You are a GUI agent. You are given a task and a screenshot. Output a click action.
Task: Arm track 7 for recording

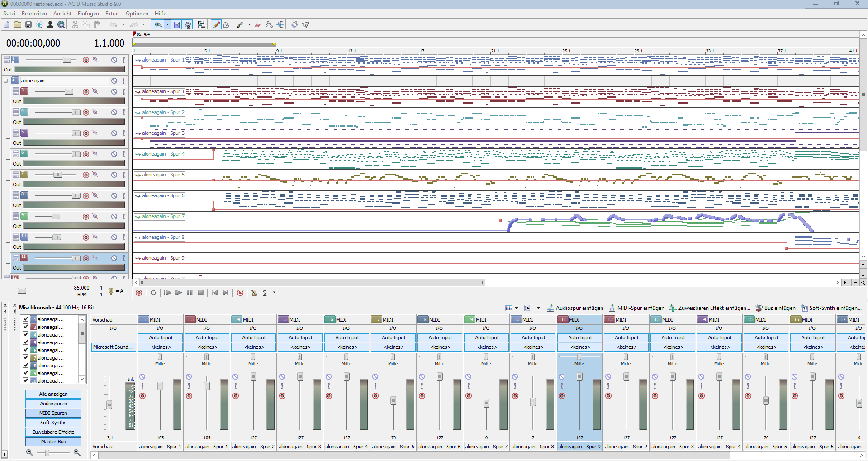(x=86, y=175)
